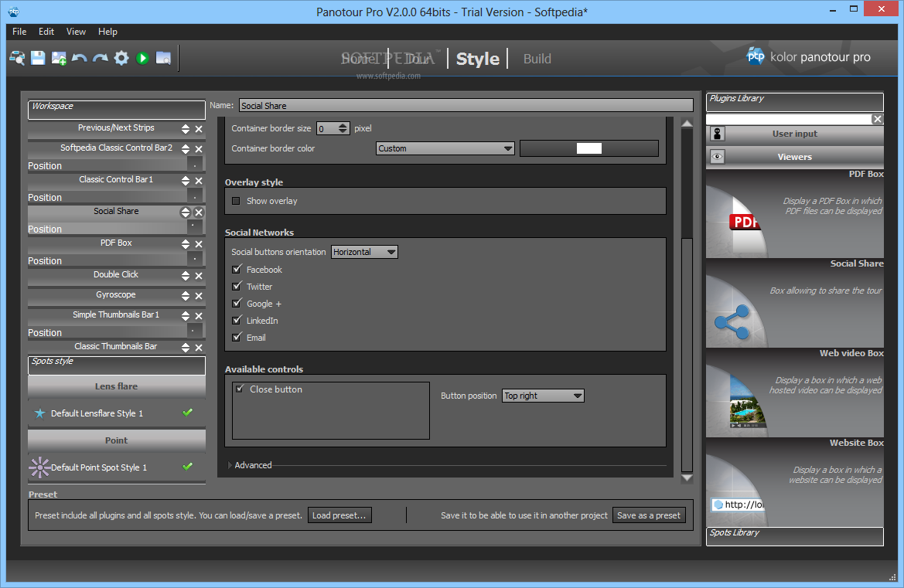This screenshot has width=904, height=588.
Task: Click the white border color swatch
Action: [588, 148]
